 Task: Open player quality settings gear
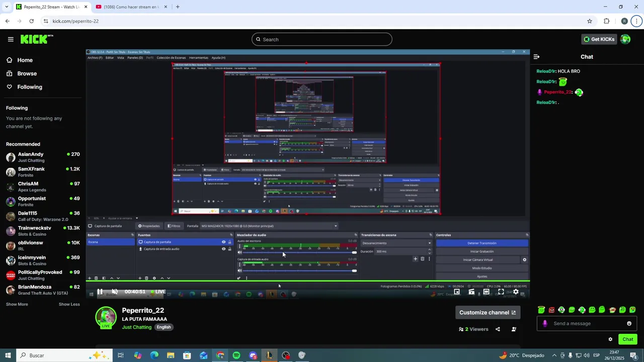[516, 292]
